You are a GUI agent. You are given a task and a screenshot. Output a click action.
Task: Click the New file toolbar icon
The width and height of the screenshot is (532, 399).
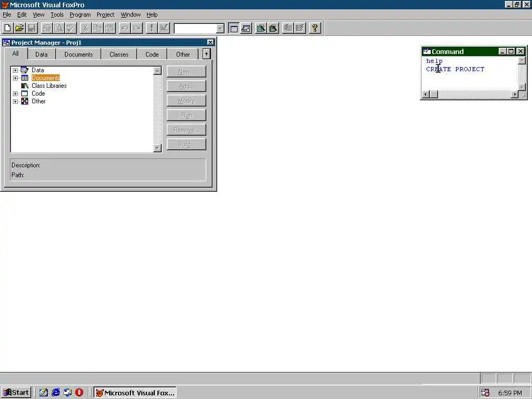7,28
